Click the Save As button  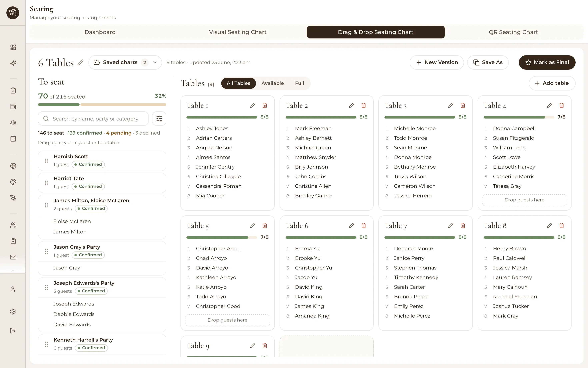(x=488, y=62)
